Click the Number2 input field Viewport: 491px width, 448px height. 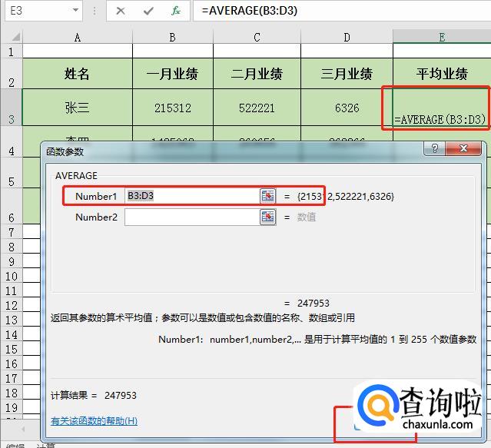pyautogui.click(x=191, y=217)
